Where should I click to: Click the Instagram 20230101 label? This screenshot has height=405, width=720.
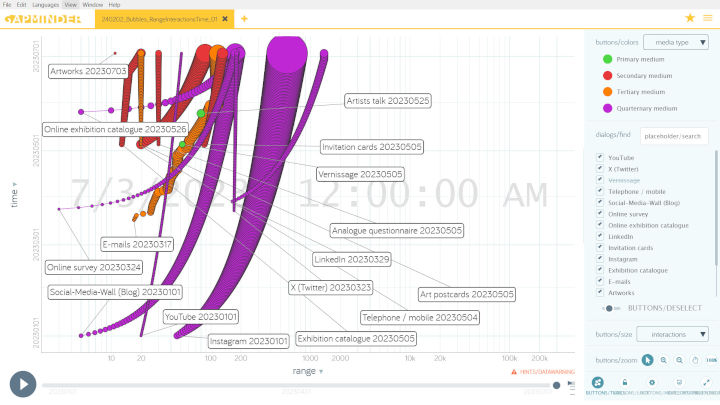click(248, 341)
